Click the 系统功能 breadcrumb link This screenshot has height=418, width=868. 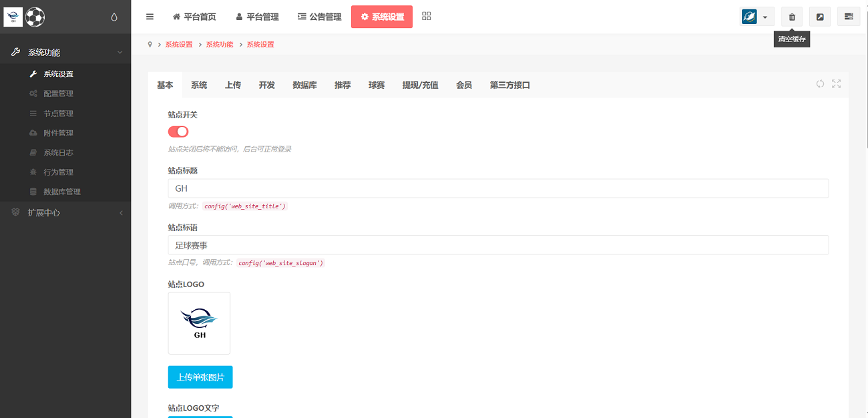[x=219, y=44]
